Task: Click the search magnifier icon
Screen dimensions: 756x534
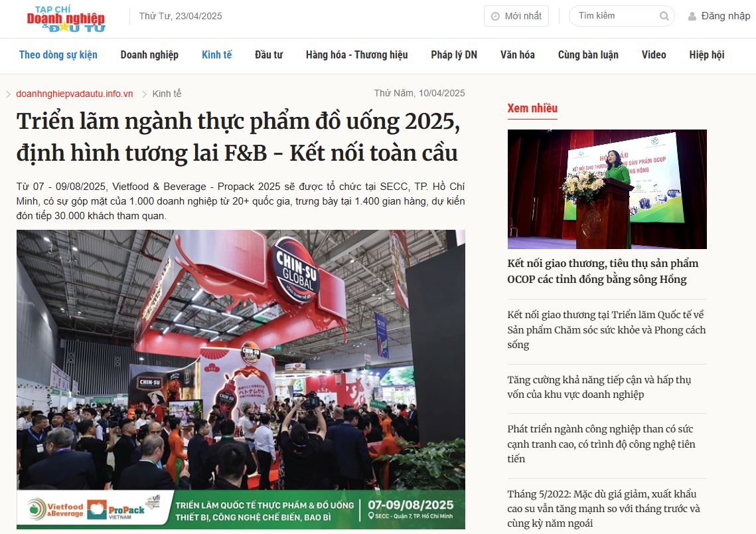Action: [664, 17]
